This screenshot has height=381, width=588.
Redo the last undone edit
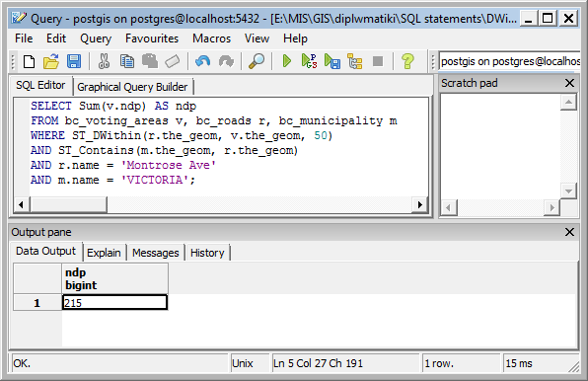point(226,61)
